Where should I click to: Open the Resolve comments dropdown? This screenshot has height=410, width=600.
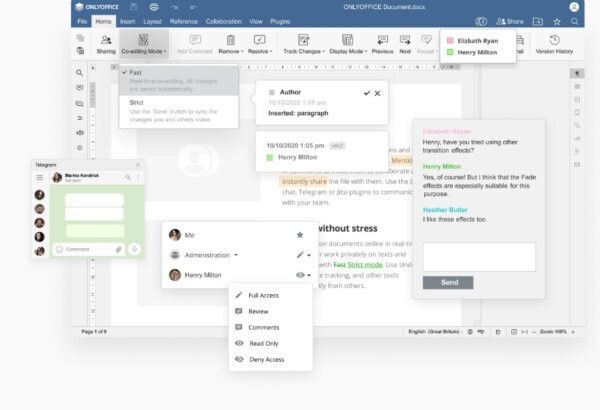click(x=260, y=44)
